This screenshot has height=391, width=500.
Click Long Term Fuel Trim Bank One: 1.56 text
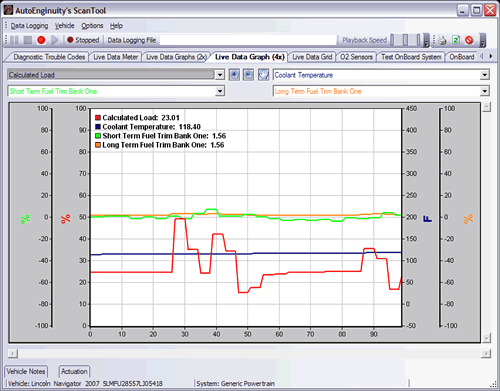coord(163,145)
